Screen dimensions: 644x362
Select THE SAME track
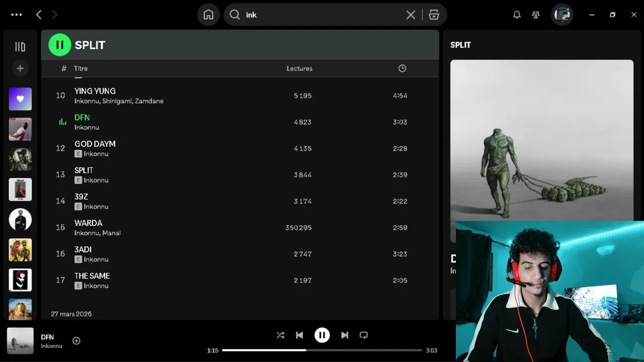[x=92, y=276]
